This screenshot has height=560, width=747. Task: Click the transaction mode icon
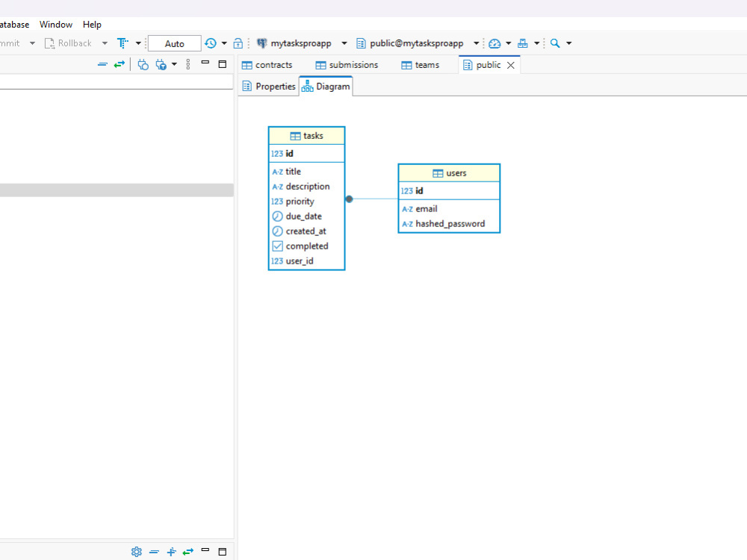coord(123,43)
